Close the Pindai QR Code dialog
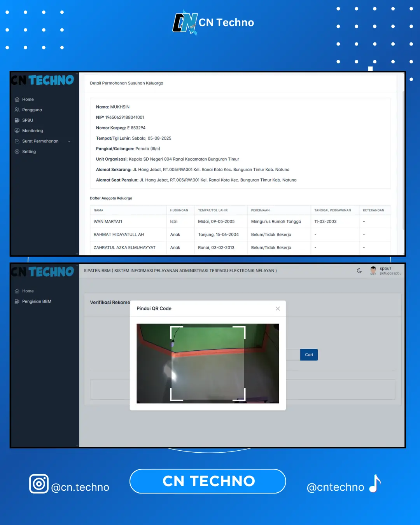 tap(278, 309)
